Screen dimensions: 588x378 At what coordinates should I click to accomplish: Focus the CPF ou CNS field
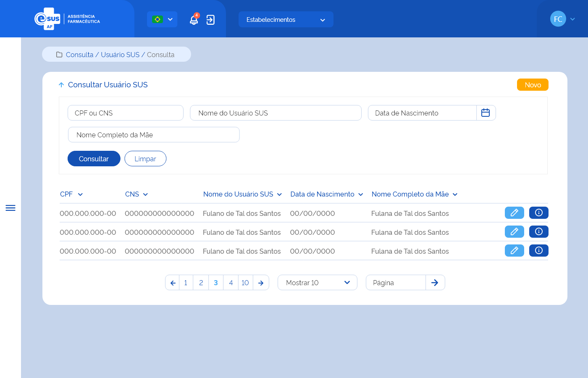click(126, 113)
